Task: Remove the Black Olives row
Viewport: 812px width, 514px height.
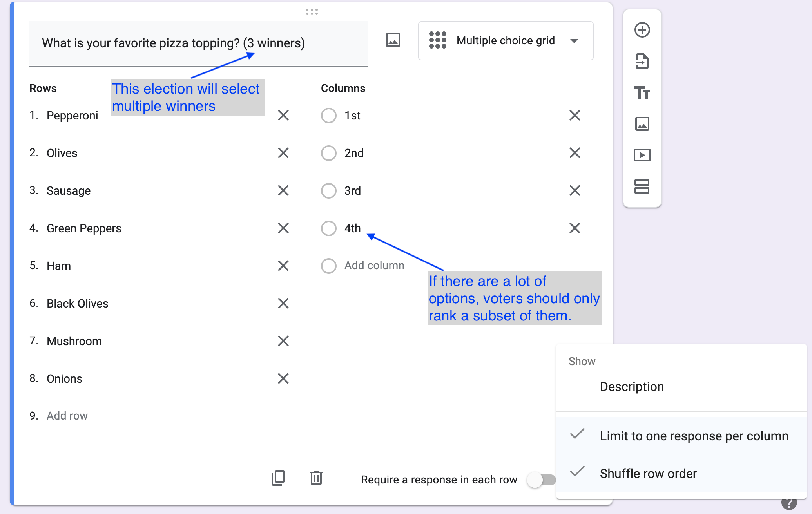Action: (283, 304)
